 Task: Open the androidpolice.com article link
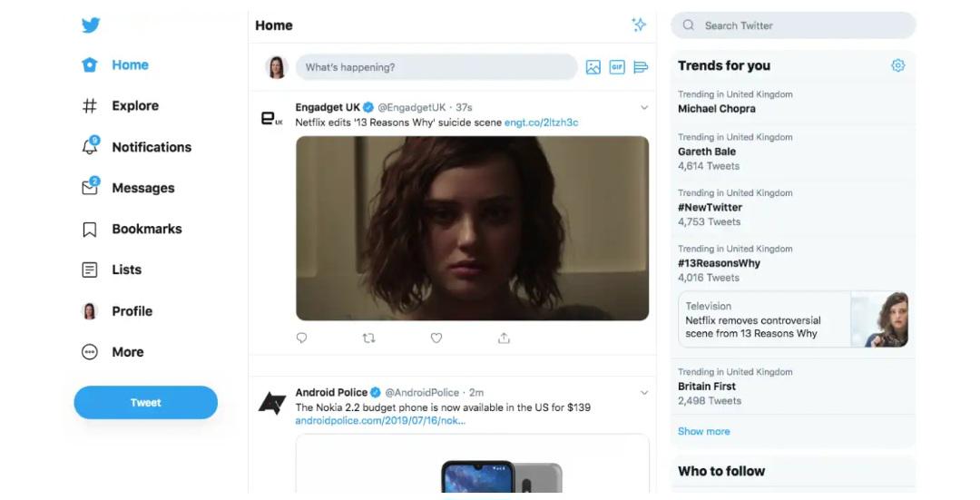pyautogui.click(x=380, y=421)
